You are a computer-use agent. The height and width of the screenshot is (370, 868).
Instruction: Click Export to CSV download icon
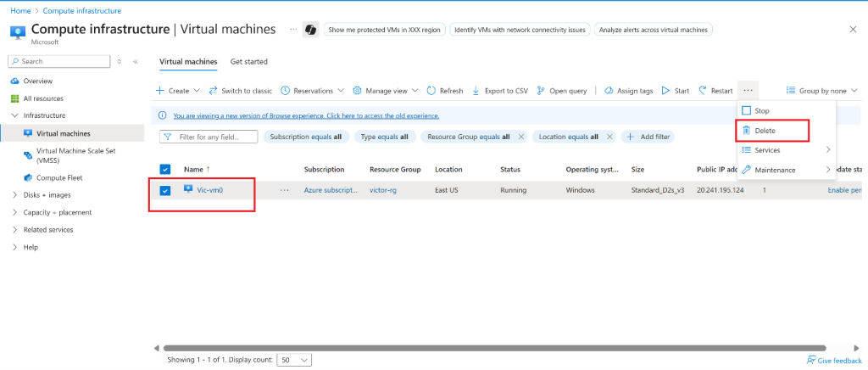tap(476, 91)
